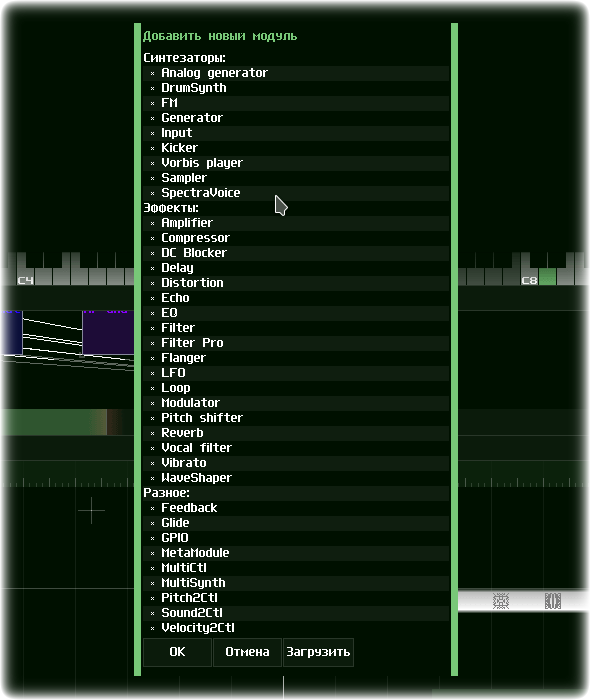Cancel with the Отмена button
This screenshot has width=590, height=700.
pyautogui.click(x=247, y=652)
